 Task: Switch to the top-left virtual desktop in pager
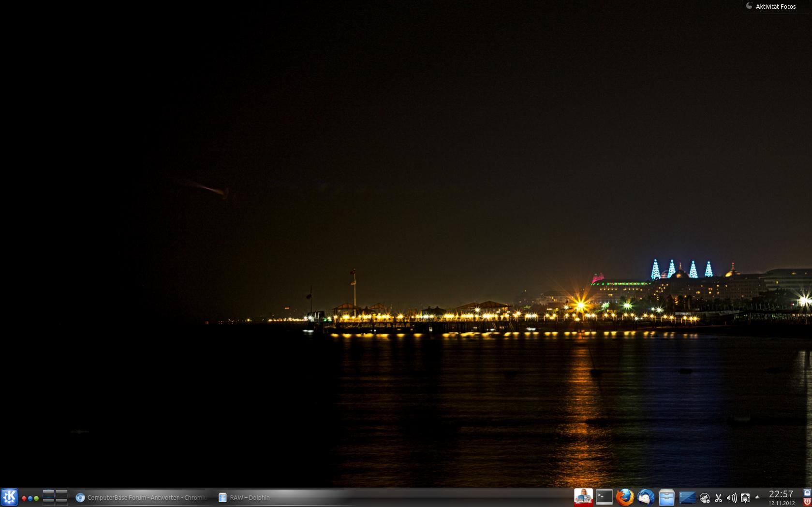48,493
